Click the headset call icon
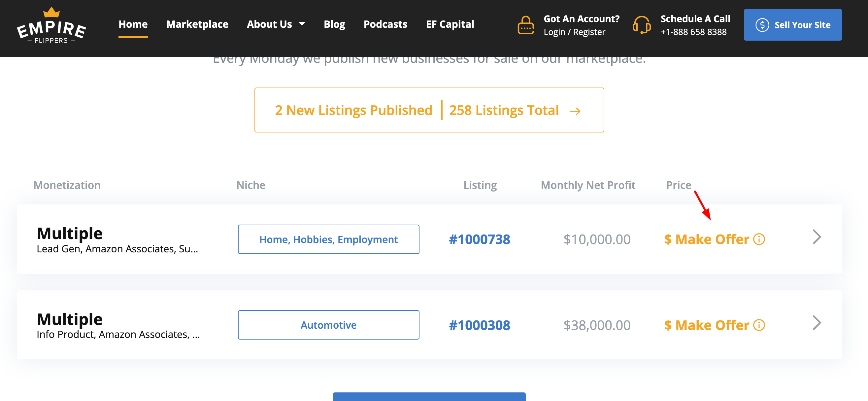This screenshot has width=868, height=401. click(x=642, y=25)
